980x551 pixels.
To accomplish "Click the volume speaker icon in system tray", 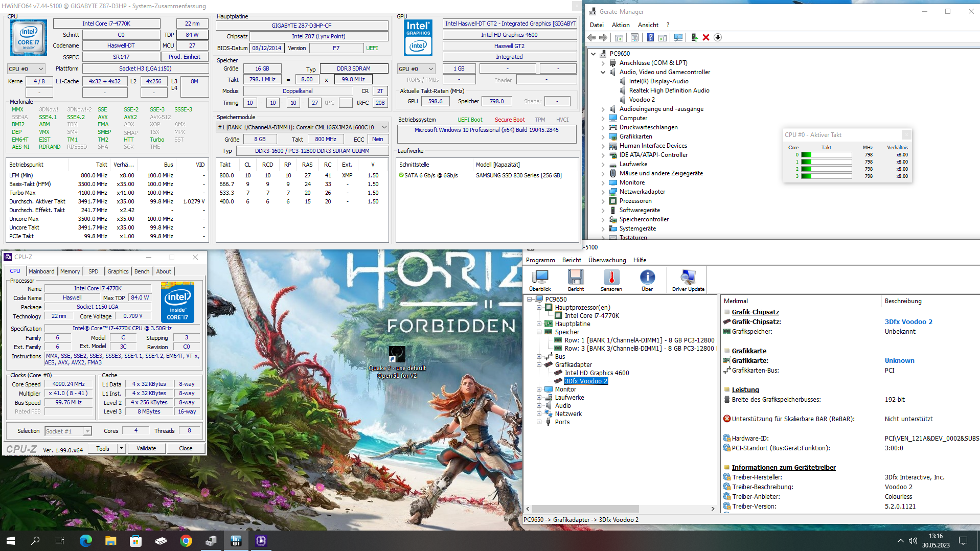I will point(913,541).
